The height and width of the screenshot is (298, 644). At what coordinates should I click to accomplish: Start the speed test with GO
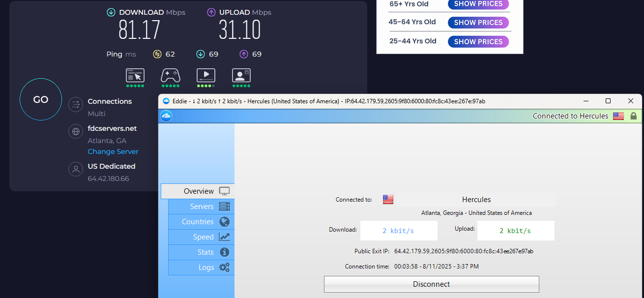click(40, 99)
